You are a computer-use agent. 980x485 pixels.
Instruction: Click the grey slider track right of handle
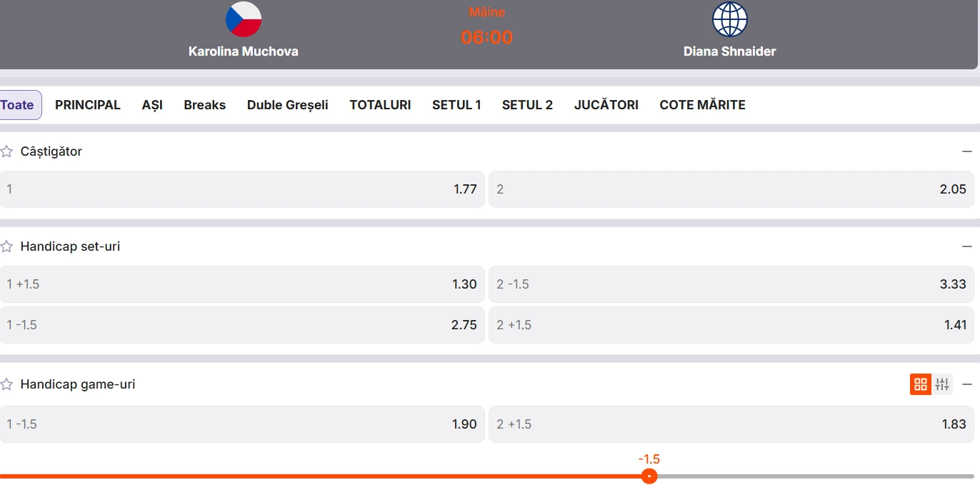[x=815, y=476]
